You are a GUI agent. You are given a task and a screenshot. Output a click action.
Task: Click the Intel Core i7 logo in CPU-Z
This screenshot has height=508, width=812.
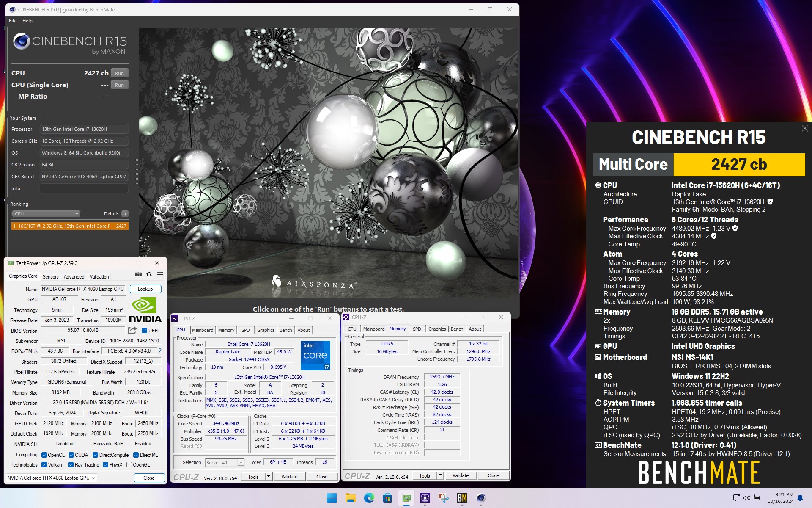click(x=315, y=355)
